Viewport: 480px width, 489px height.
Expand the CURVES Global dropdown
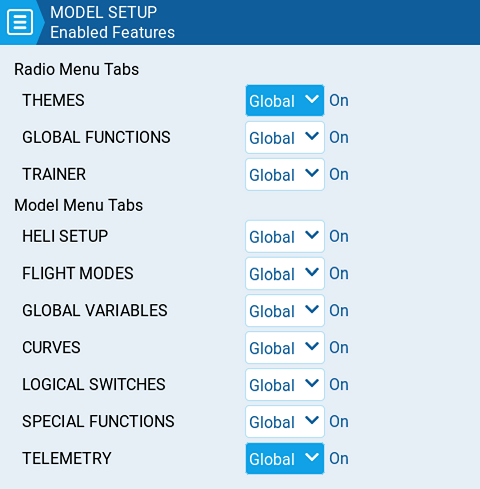[285, 347]
